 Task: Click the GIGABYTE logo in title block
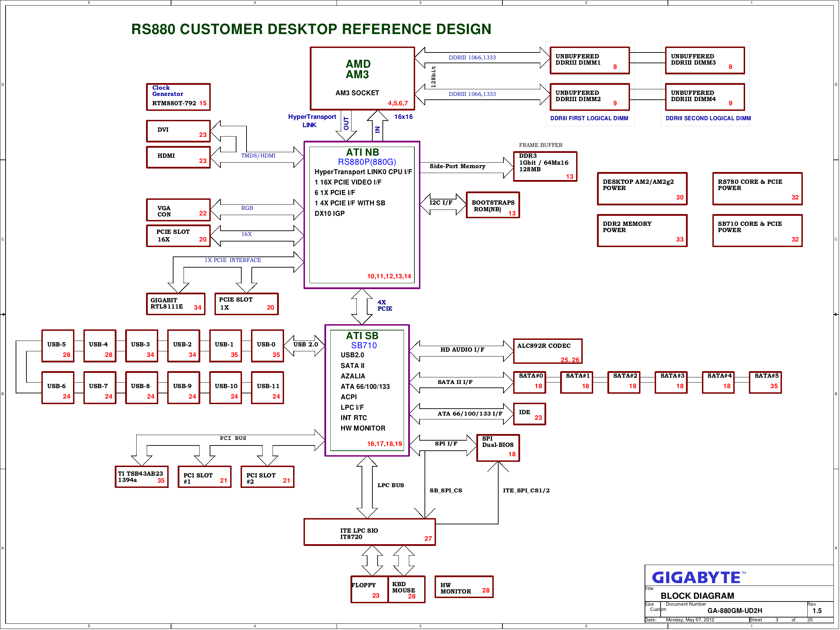click(698, 578)
